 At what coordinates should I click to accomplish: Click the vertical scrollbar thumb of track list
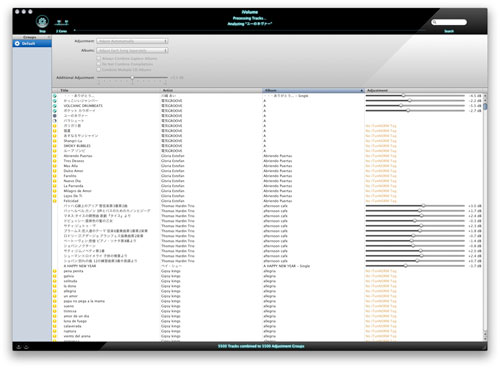[485, 106]
